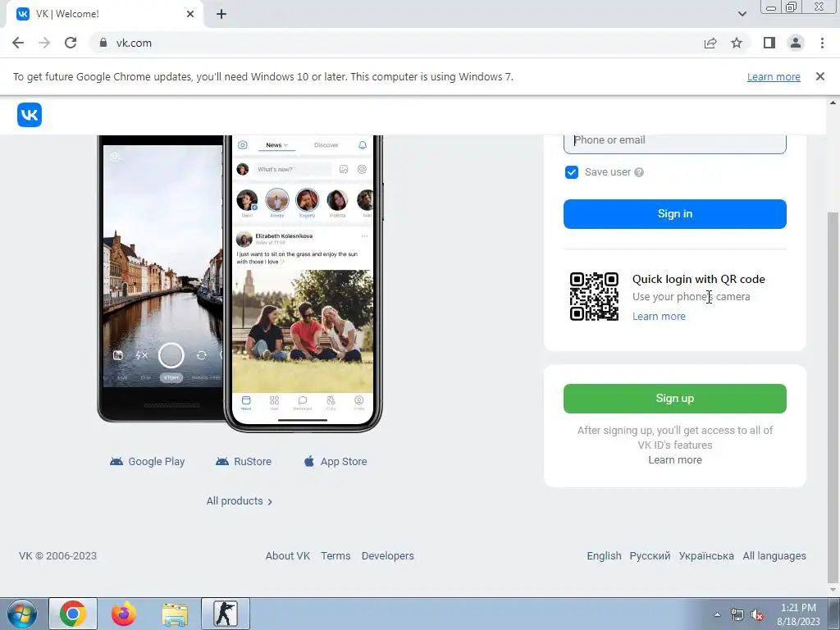Open the Chrome profile avatar menu
This screenshot has width=840, height=630.
796,43
